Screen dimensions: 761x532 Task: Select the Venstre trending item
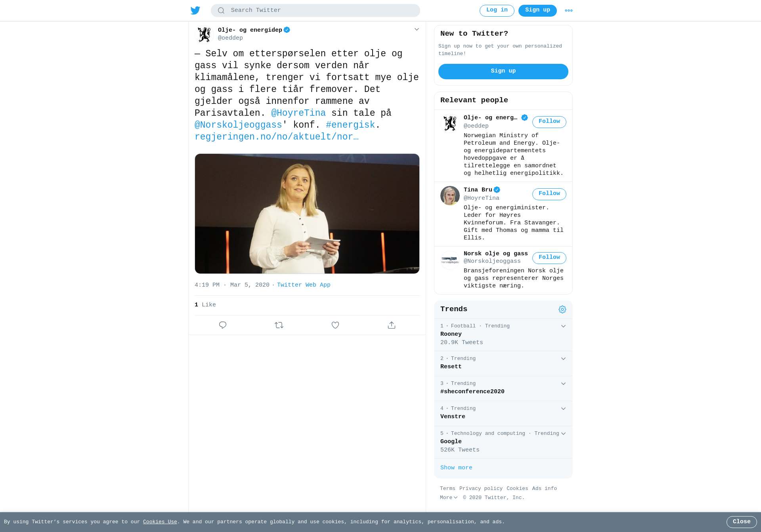[x=503, y=413]
